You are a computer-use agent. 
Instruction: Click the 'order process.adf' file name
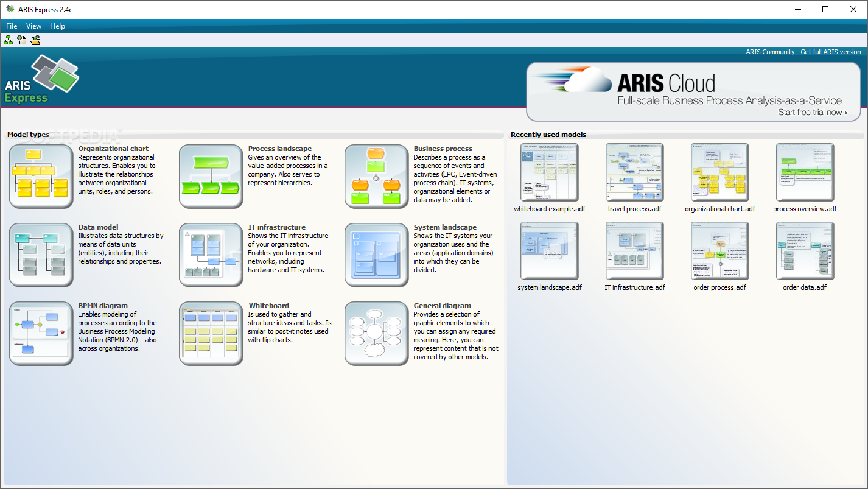coord(720,287)
